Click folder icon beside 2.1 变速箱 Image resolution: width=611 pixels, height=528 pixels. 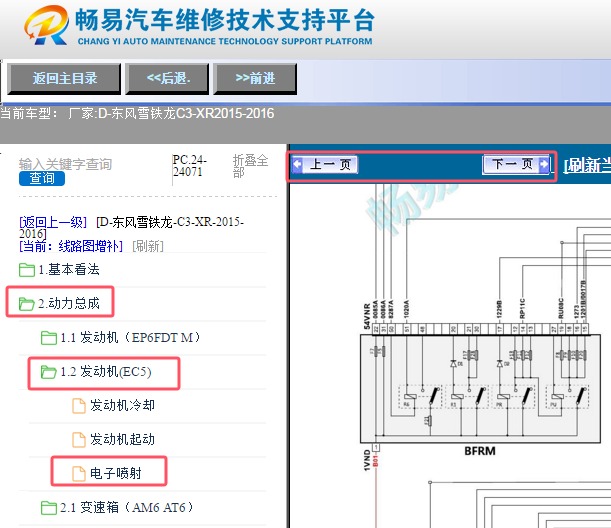tap(49, 508)
